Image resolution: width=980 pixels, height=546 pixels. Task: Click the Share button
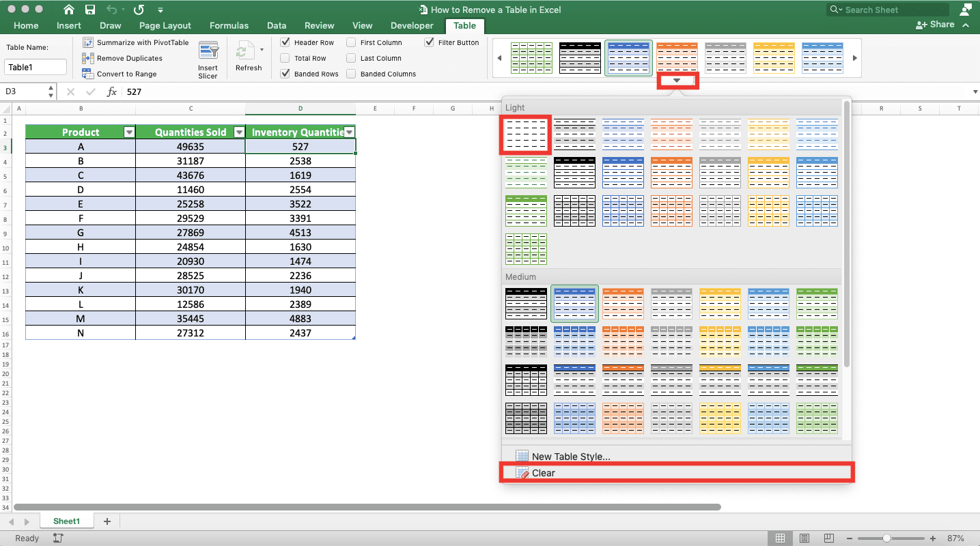[935, 25]
